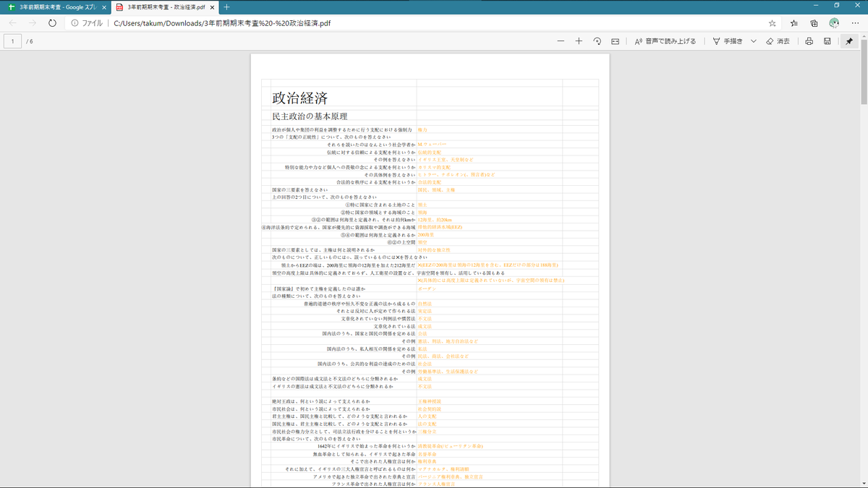The image size is (868, 488).
Task: Close the 政治経済.pdf tab
Action: pyautogui.click(x=212, y=7)
